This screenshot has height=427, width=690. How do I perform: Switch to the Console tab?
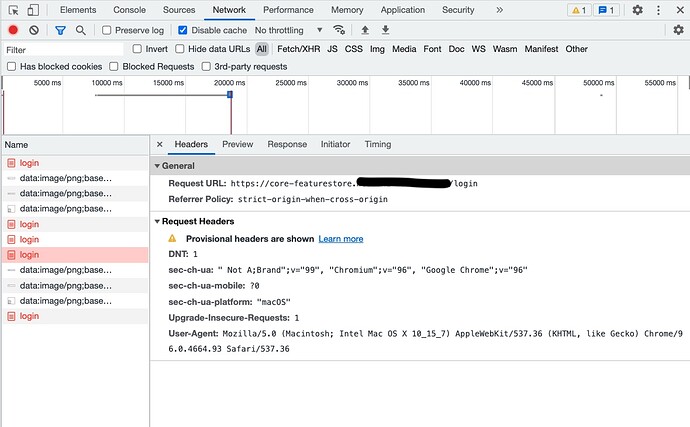[129, 10]
